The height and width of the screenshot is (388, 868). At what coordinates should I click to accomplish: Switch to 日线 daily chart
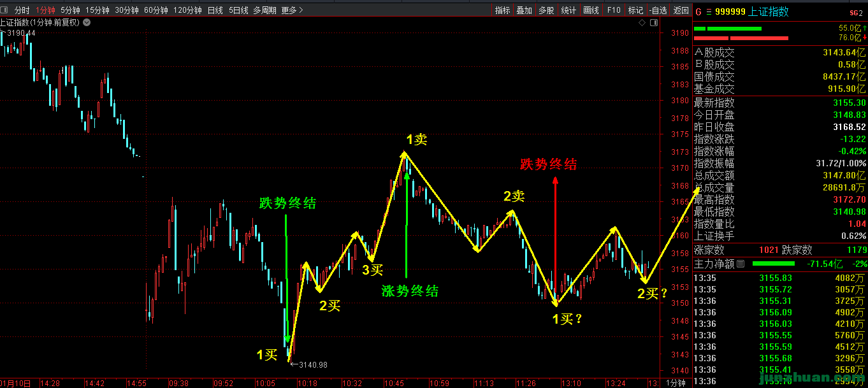215,10
